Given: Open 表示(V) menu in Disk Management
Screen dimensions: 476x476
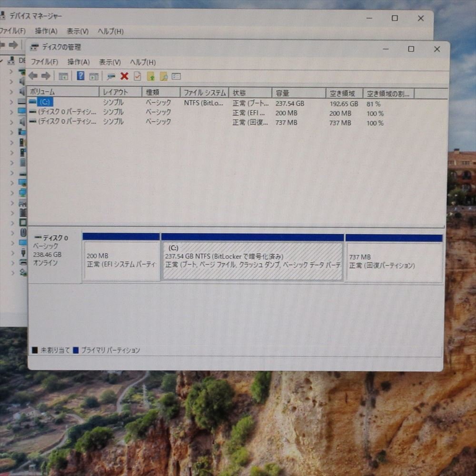Looking at the screenshot, I should point(109,62).
